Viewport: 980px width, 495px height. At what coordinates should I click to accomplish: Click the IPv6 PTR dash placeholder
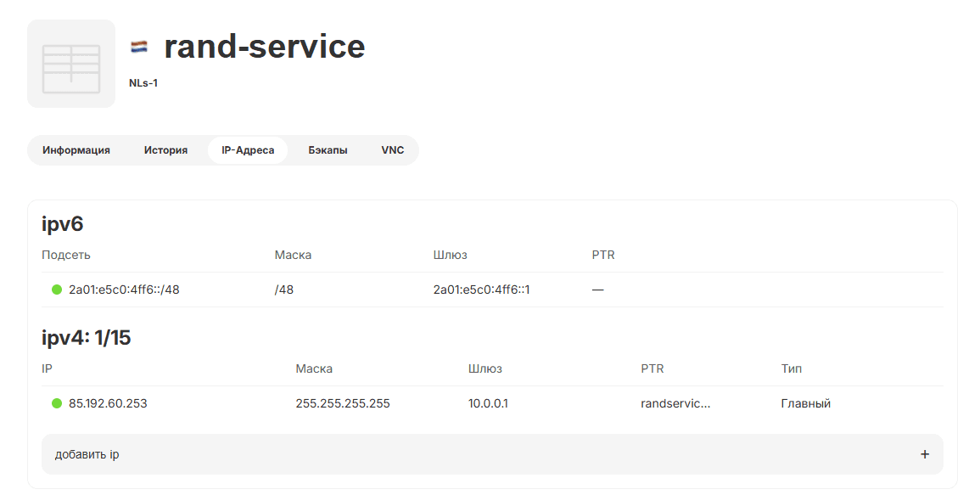598,290
